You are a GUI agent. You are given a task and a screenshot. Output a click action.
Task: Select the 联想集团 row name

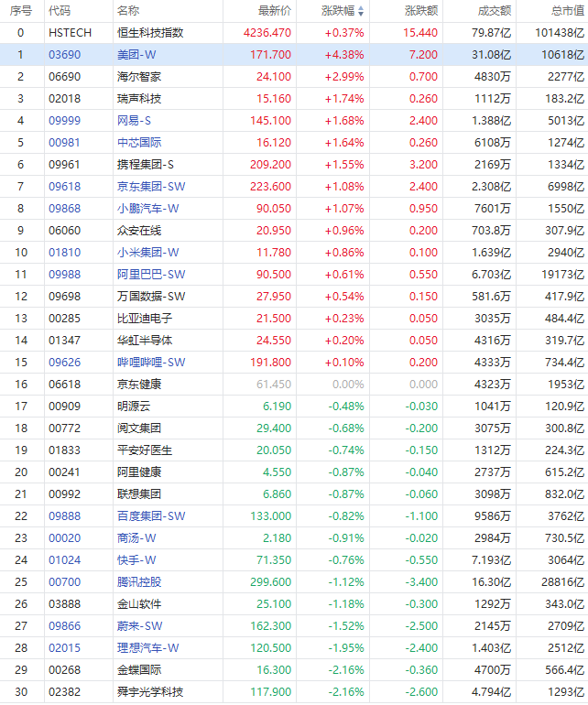pyautogui.click(x=139, y=494)
